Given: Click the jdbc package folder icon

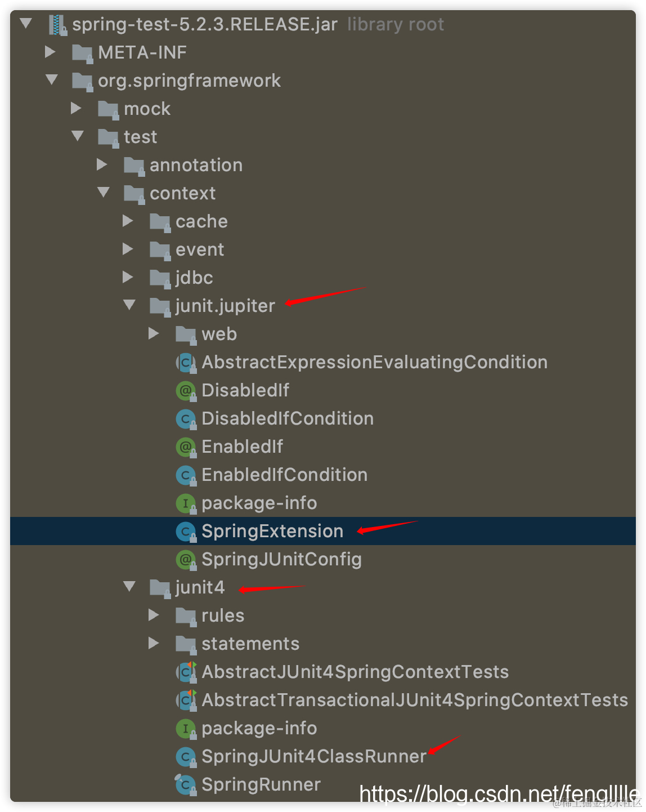Looking at the screenshot, I should pyautogui.click(x=160, y=279).
